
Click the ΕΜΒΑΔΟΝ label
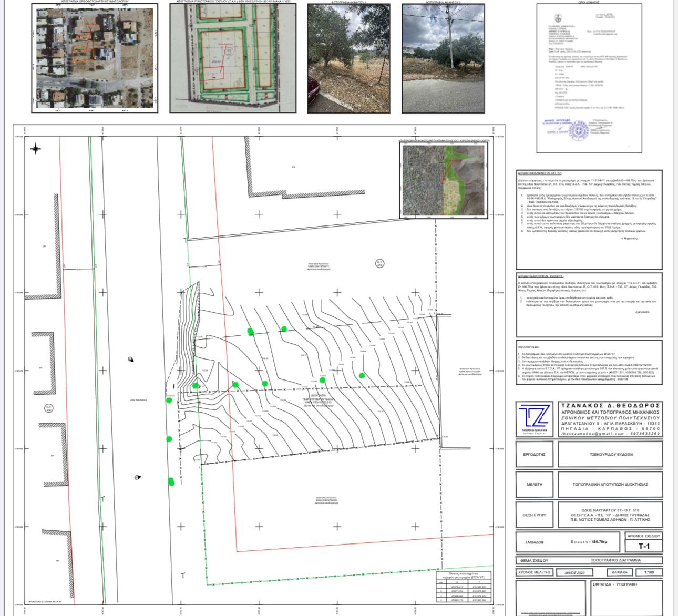[534, 542]
